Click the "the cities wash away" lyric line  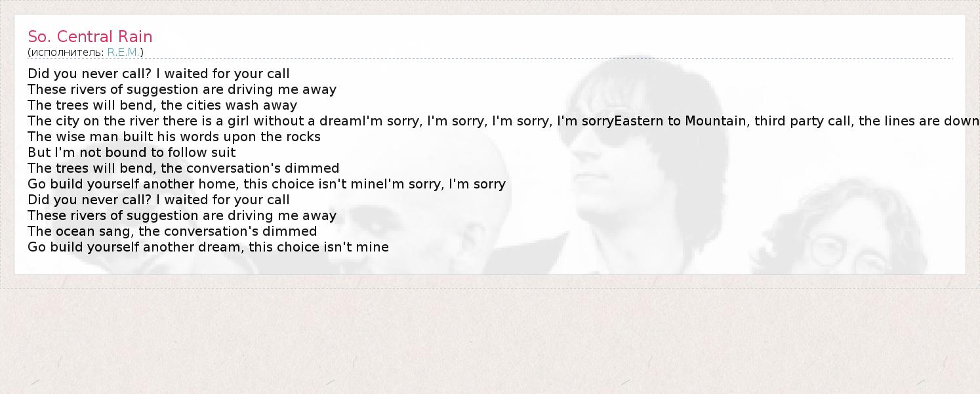[x=162, y=105]
